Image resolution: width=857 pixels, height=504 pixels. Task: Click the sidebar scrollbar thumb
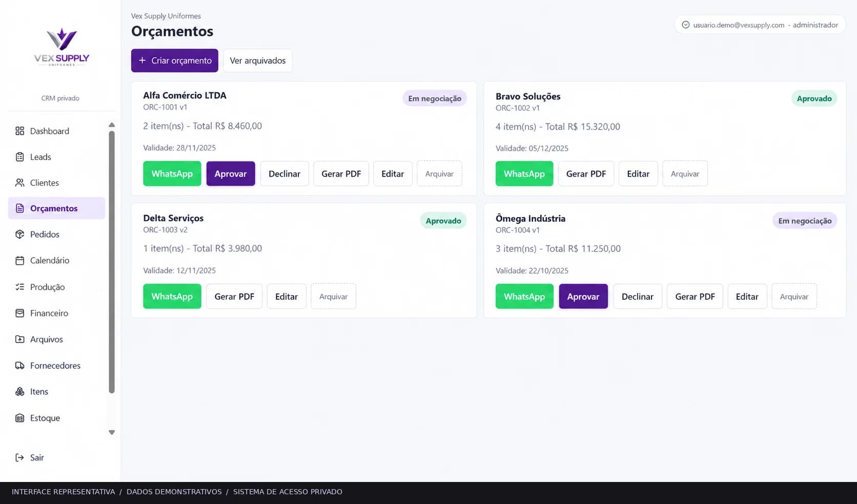click(112, 262)
